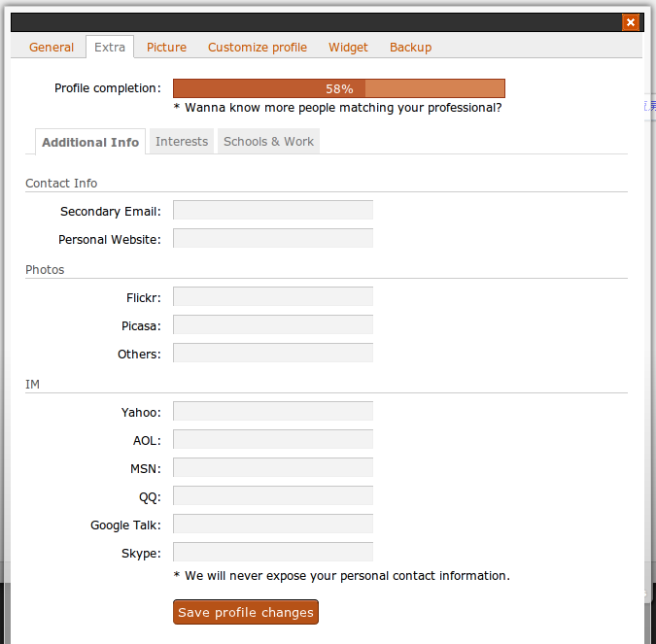Open the Backup tab
The height and width of the screenshot is (644, 656).
(410, 48)
